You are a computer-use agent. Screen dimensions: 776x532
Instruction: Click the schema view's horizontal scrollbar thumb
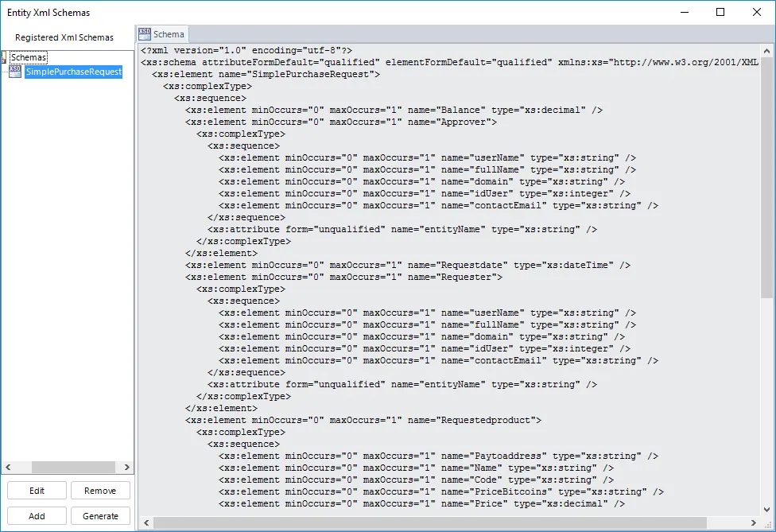tap(430, 522)
